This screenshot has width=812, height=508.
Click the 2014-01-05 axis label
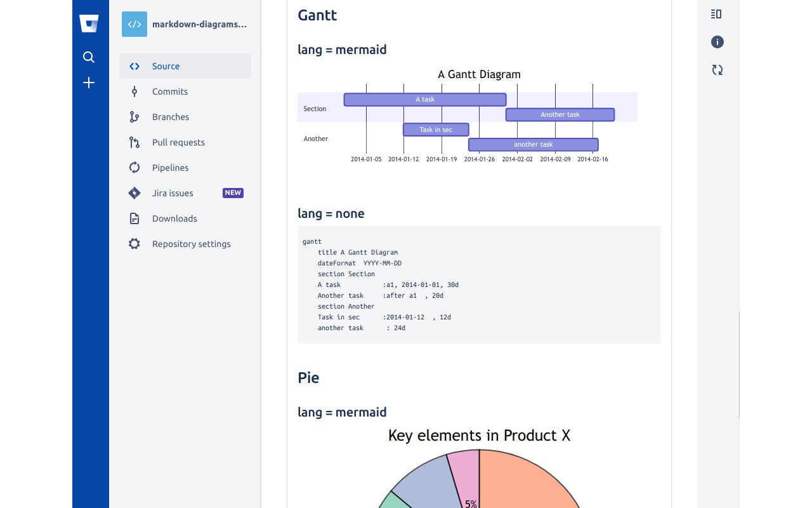coord(366,159)
